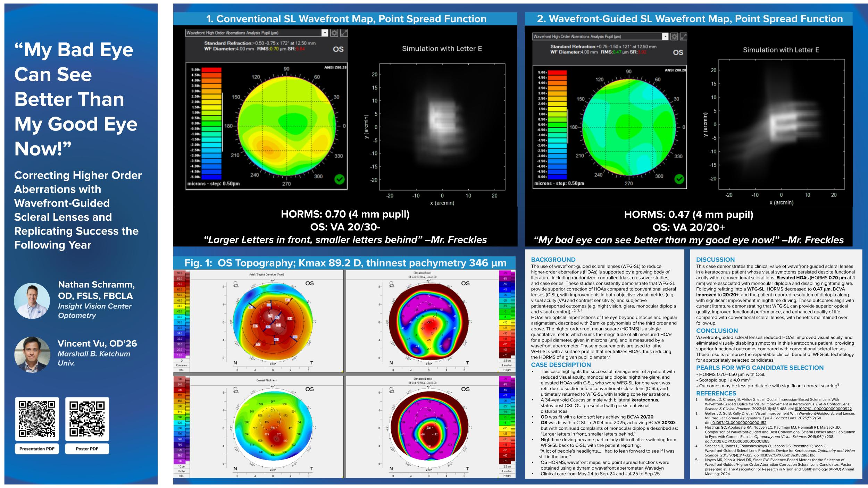Click Abs toggle under Curvature color scale
This screenshot has height=488, width=868.
pos(181,370)
